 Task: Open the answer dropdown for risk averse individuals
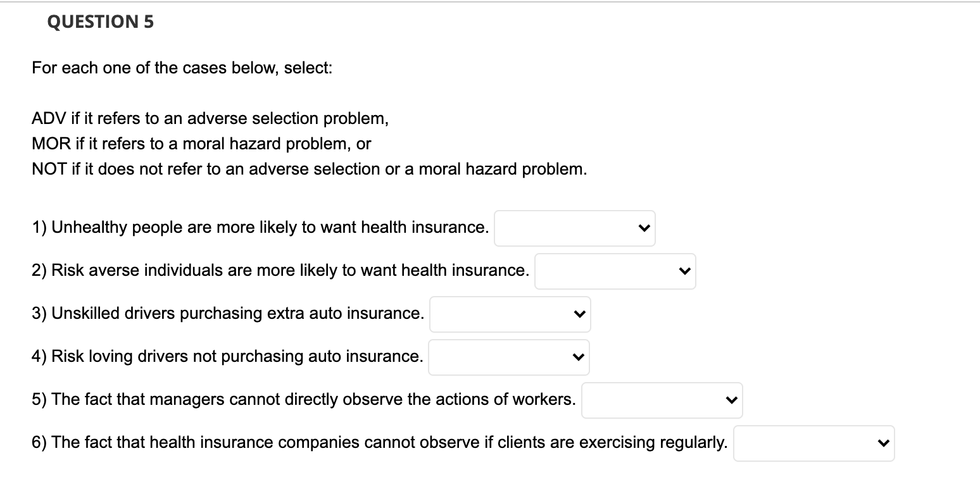tap(614, 271)
